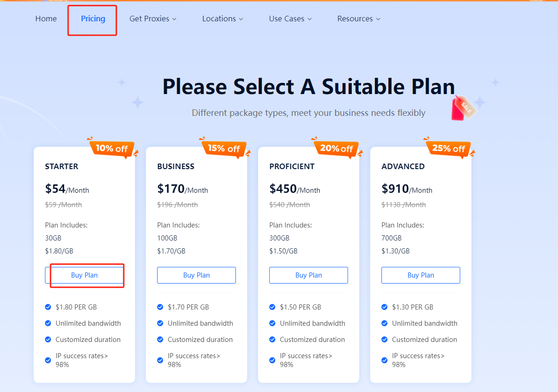Click Starter Customized duration checkmark icon

coord(48,340)
